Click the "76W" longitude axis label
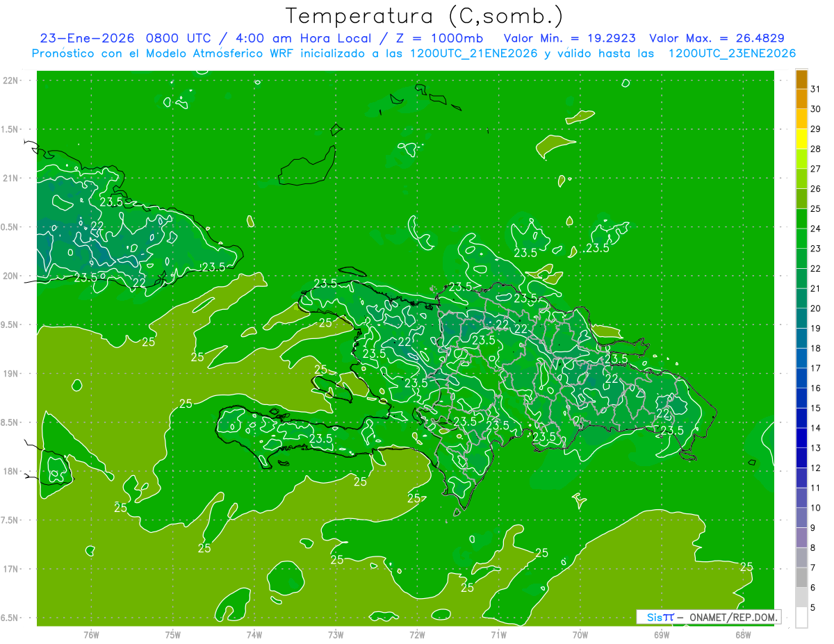834x644 pixels. pos(91,635)
